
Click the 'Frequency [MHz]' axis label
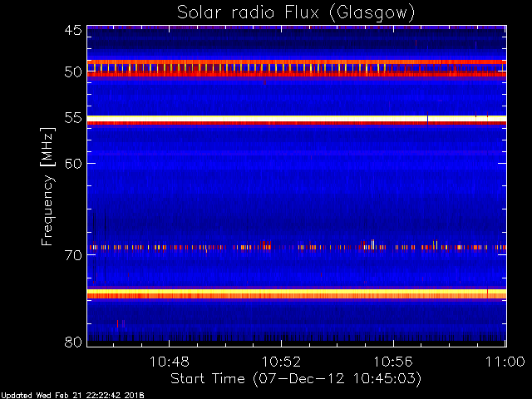click(47, 186)
